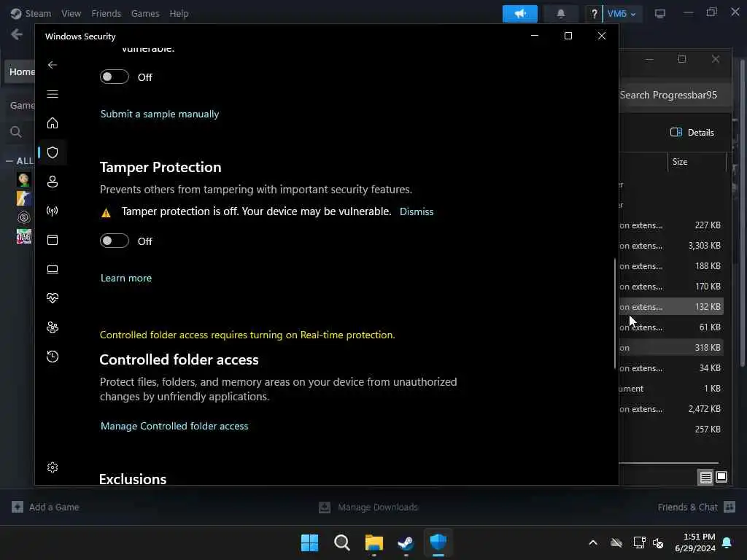Click Windows Security taskbar icon

point(438,542)
